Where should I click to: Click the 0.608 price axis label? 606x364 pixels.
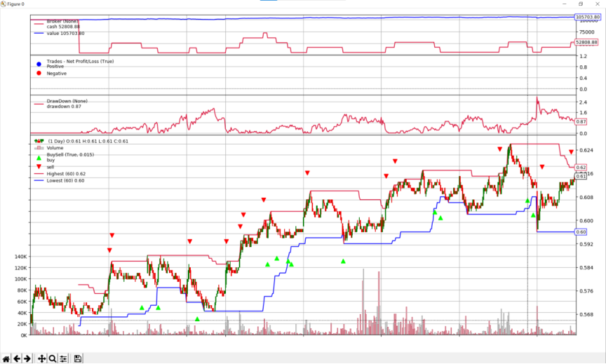tap(586, 198)
